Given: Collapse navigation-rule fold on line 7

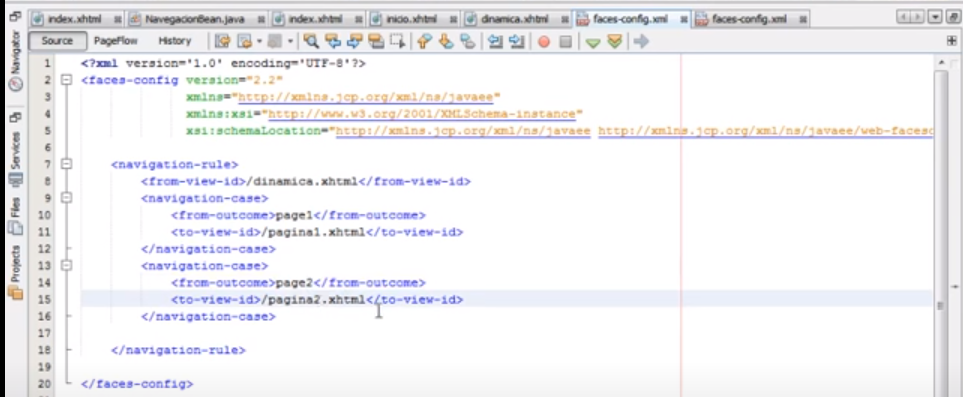Looking at the screenshot, I should tap(66, 164).
